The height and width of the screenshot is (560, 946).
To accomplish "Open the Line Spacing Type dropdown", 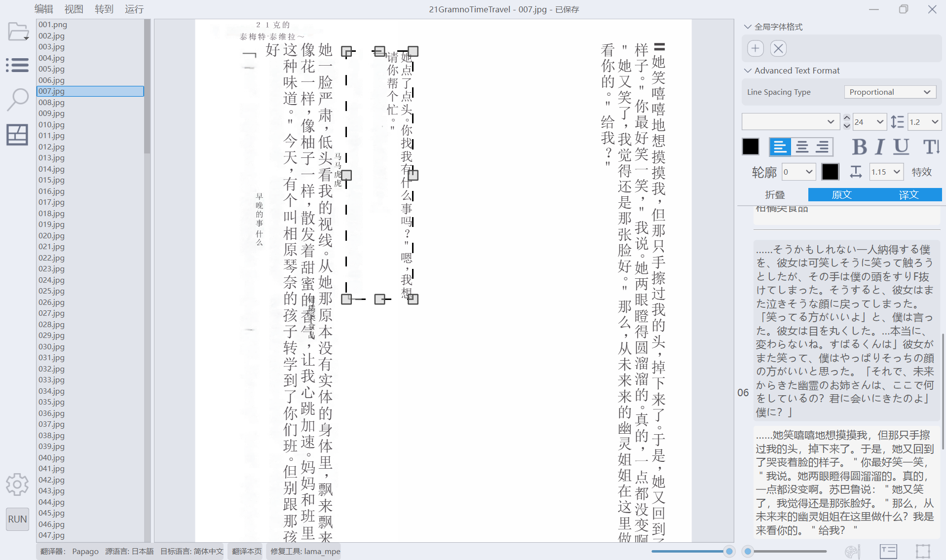I will click(890, 92).
